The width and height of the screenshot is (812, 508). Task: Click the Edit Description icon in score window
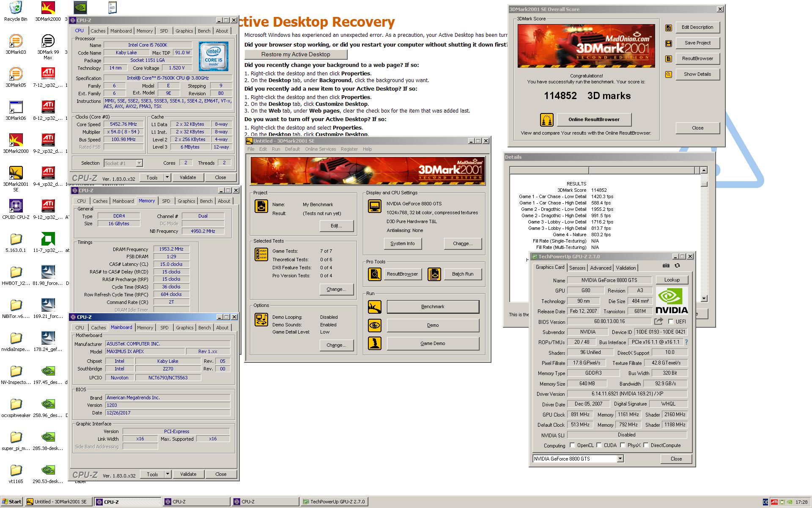pyautogui.click(x=669, y=28)
